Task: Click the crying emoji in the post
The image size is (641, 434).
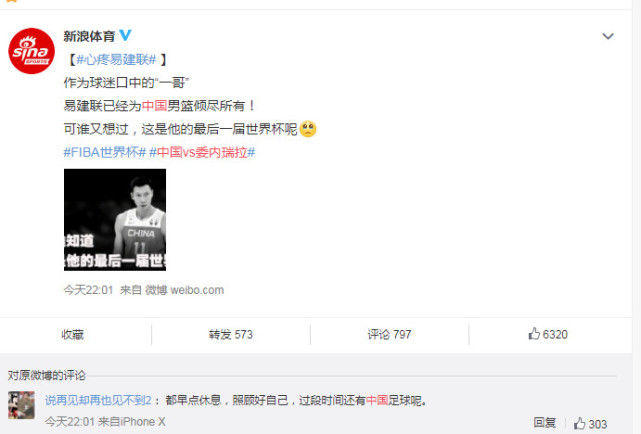Action: pos(308,129)
